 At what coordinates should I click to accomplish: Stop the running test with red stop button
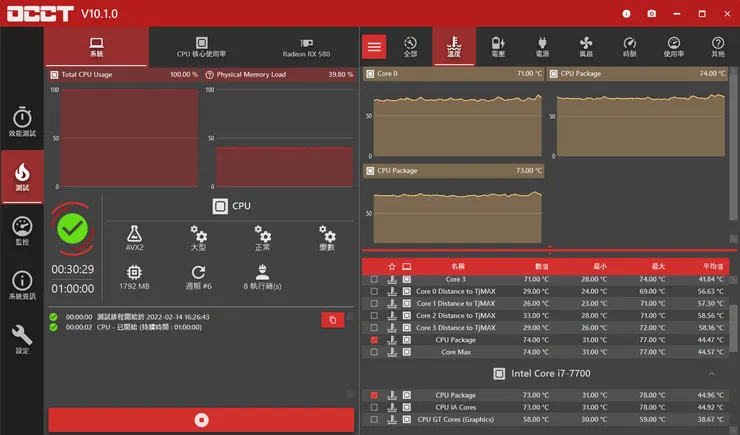tap(202, 420)
